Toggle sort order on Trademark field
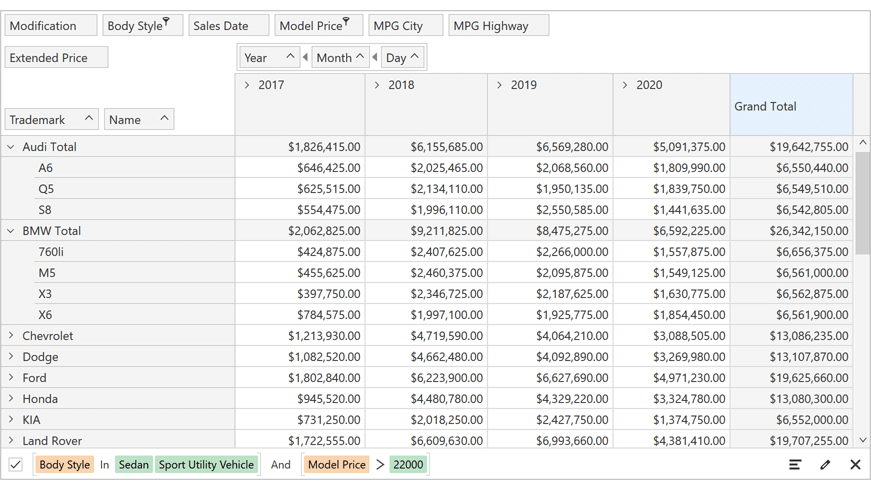 88,119
